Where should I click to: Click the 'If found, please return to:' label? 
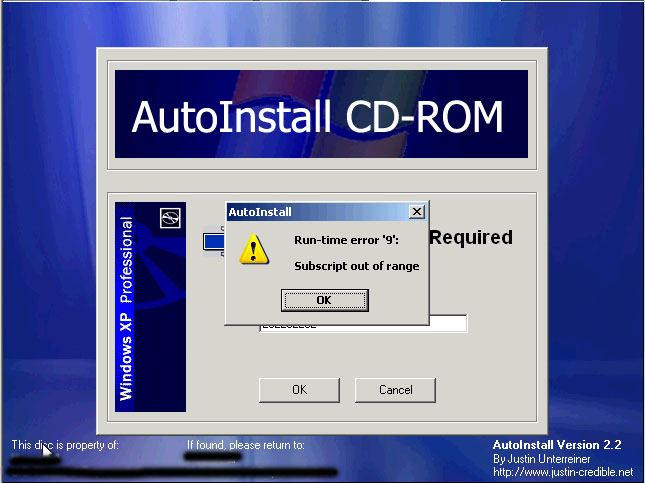pos(246,445)
